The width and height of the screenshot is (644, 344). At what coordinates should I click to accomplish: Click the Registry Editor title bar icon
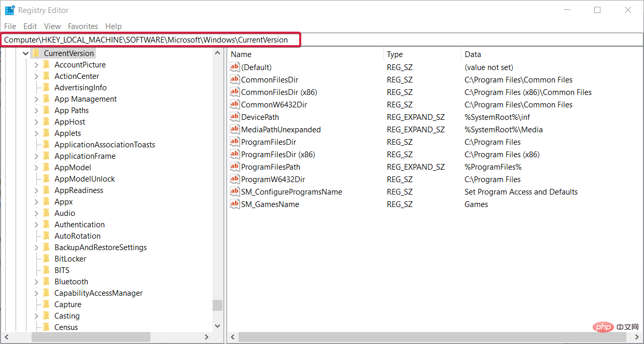coord(9,9)
